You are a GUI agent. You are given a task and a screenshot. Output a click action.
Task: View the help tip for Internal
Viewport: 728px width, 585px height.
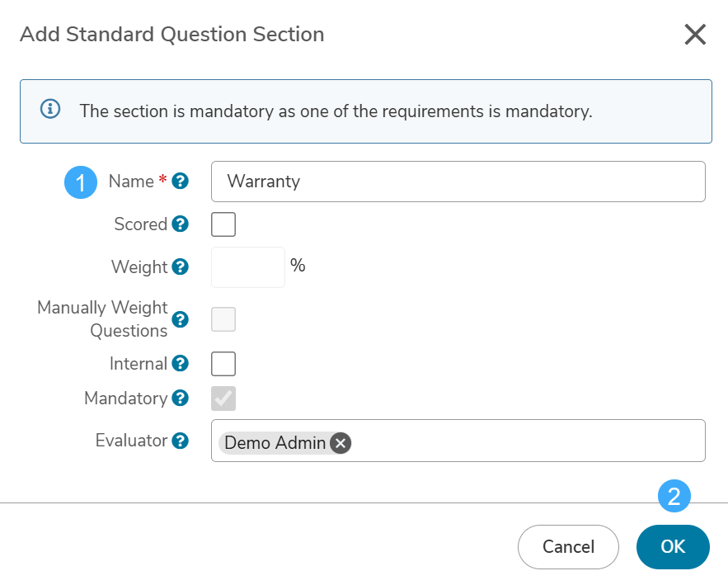click(180, 363)
